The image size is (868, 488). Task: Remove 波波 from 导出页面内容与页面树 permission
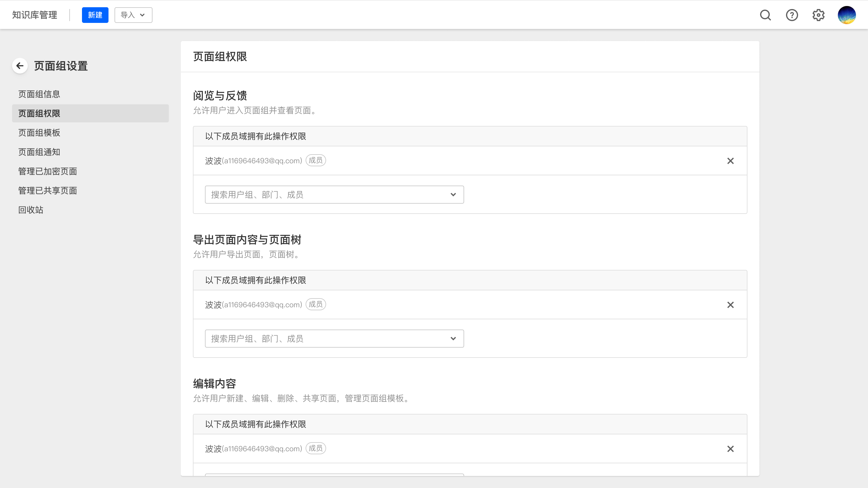click(x=730, y=305)
